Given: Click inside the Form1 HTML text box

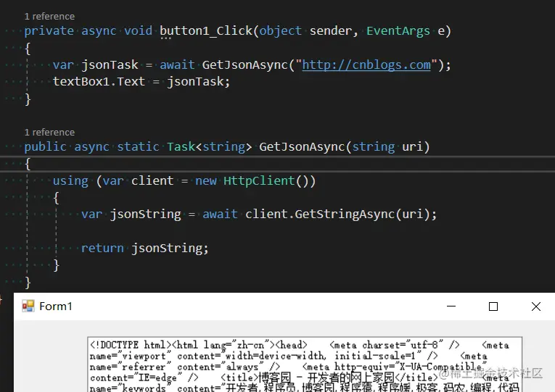Looking at the screenshot, I should 305,364.
